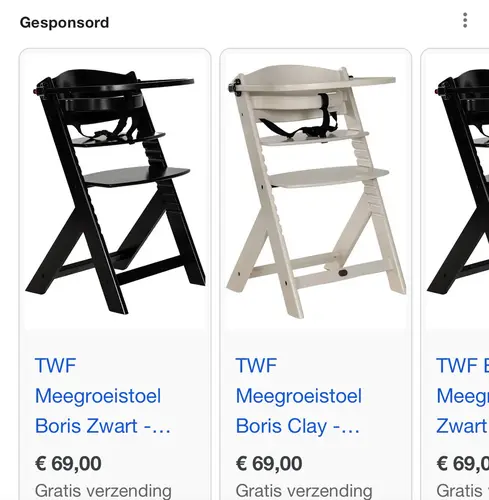Viewport: 489px width, 500px height.
Task: Click the Boris Clay high chair image
Action: pyautogui.click(x=316, y=190)
